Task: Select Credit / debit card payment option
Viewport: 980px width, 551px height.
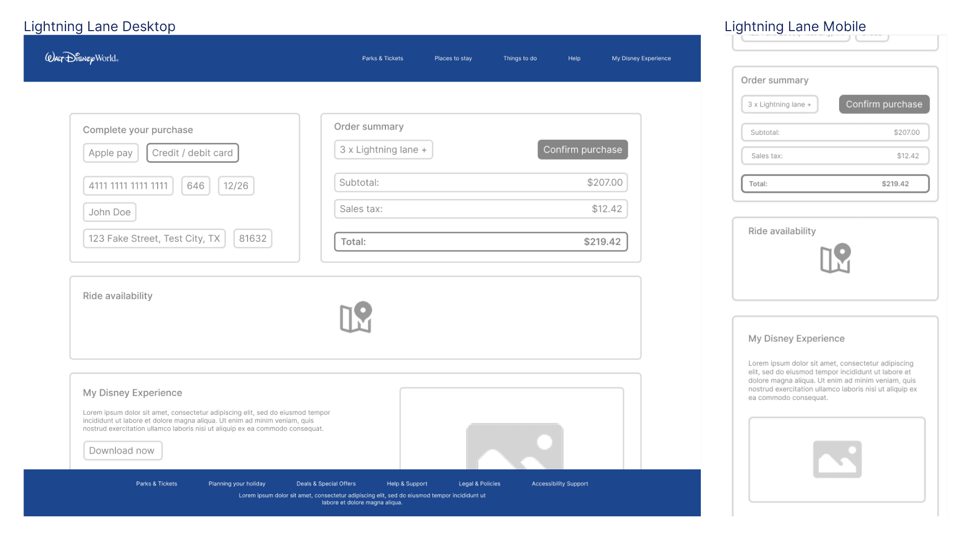Action: [192, 153]
